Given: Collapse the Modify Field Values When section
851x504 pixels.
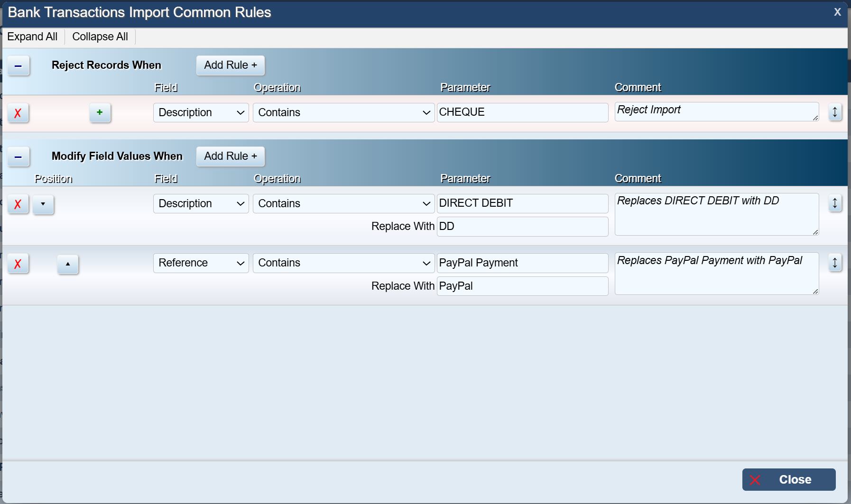Looking at the screenshot, I should (18, 156).
